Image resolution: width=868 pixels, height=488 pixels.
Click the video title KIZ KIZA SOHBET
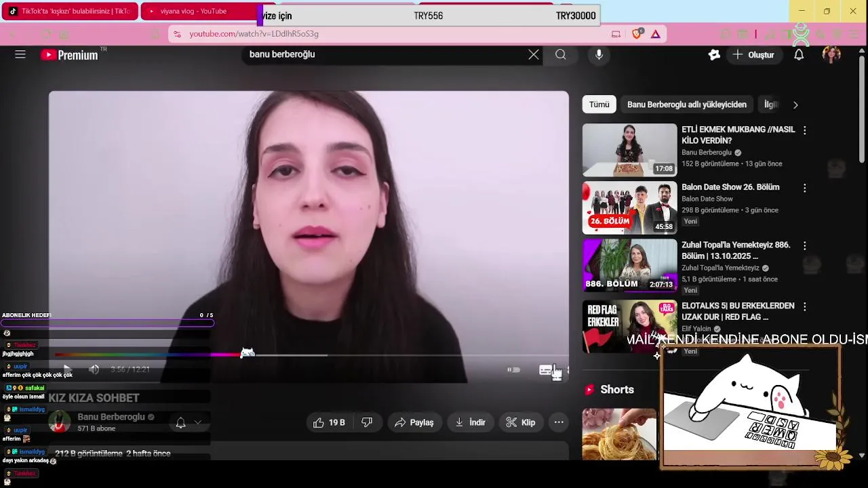coord(94,398)
